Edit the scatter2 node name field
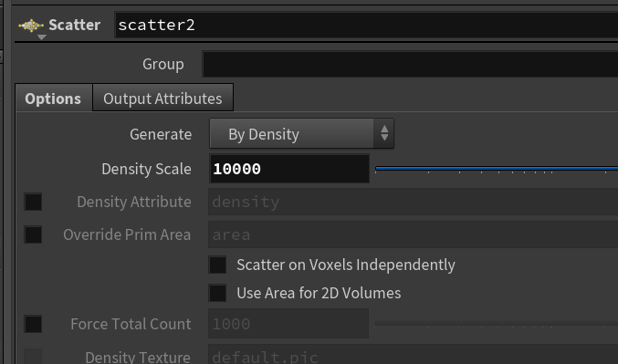This screenshot has width=618, height=364. tap(366, 26)
